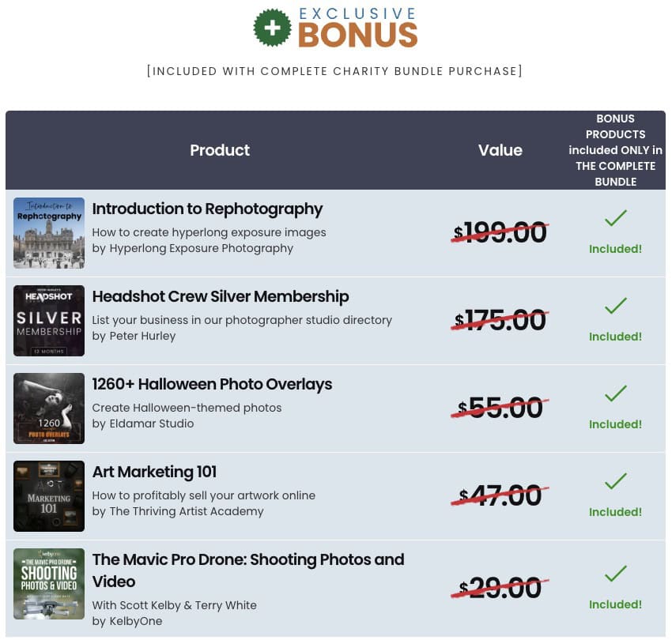Open the Introduction to Rephotography thumbnail
The image size is (672, 640).
click(49, 233)
